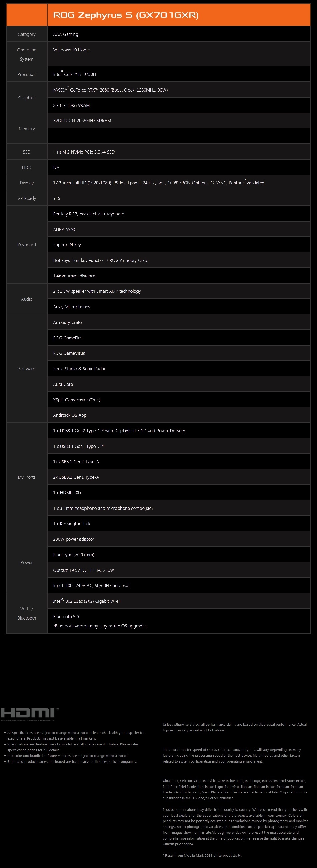317x868 pixels.
Task: Select the AURA SYNC keyboard row
Action: coord(179,229)
